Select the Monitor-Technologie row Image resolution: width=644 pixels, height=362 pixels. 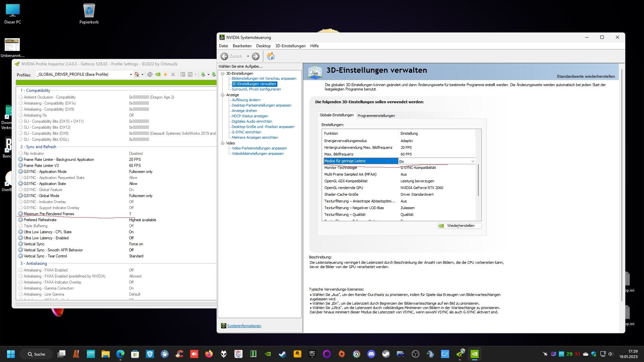399,168
